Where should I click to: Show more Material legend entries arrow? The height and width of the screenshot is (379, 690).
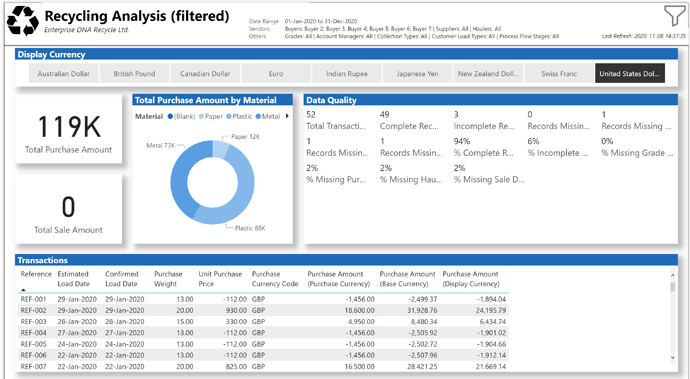[287, 116]
